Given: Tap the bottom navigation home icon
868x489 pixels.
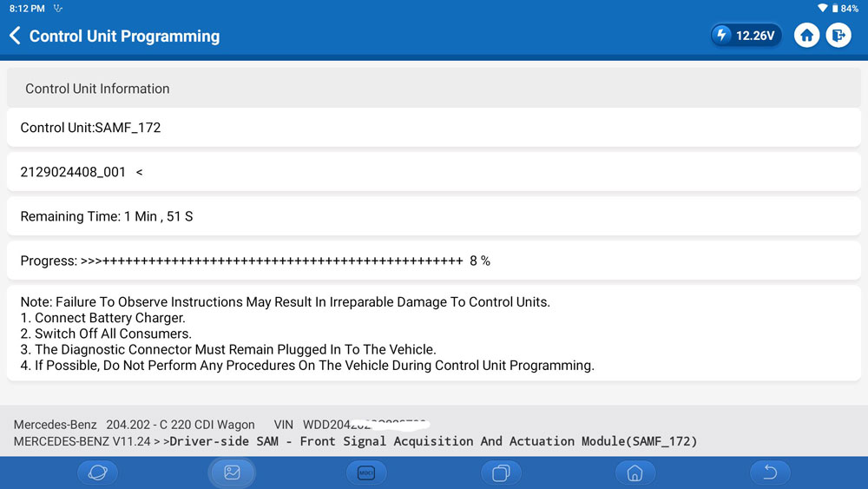Looking at the screenshot, I should coord(635,472).
